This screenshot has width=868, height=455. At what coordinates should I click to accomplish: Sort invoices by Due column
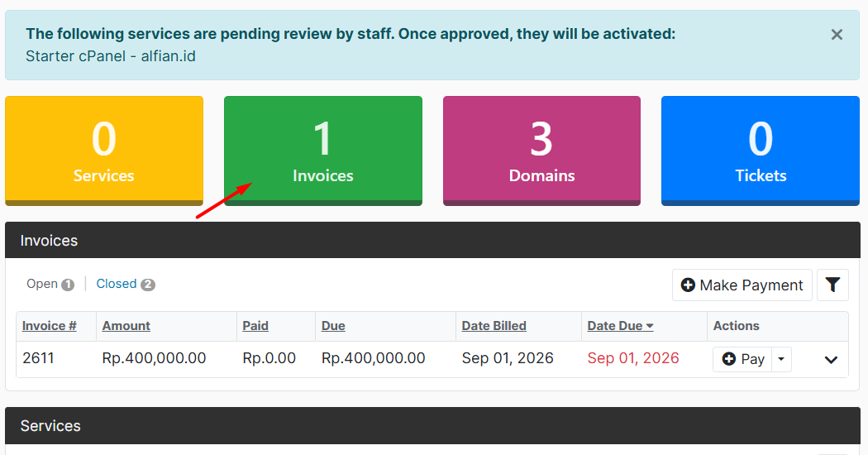point(333,326)
